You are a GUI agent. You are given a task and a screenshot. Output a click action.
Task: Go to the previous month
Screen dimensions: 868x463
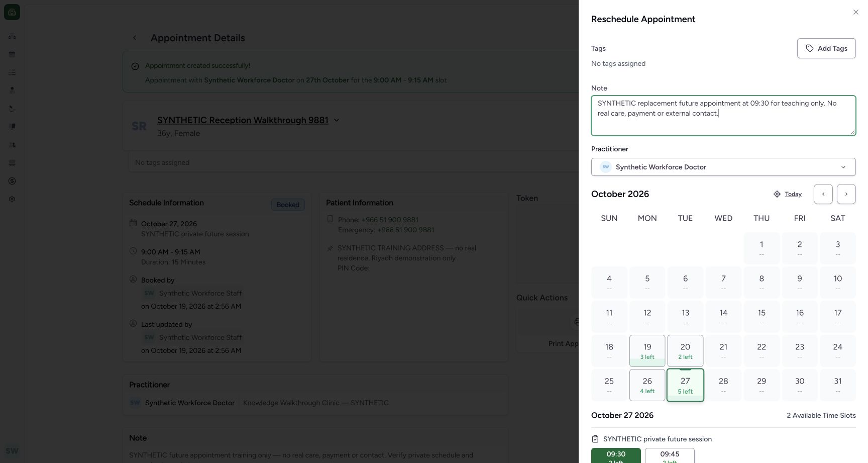click(x=823, y=194)
